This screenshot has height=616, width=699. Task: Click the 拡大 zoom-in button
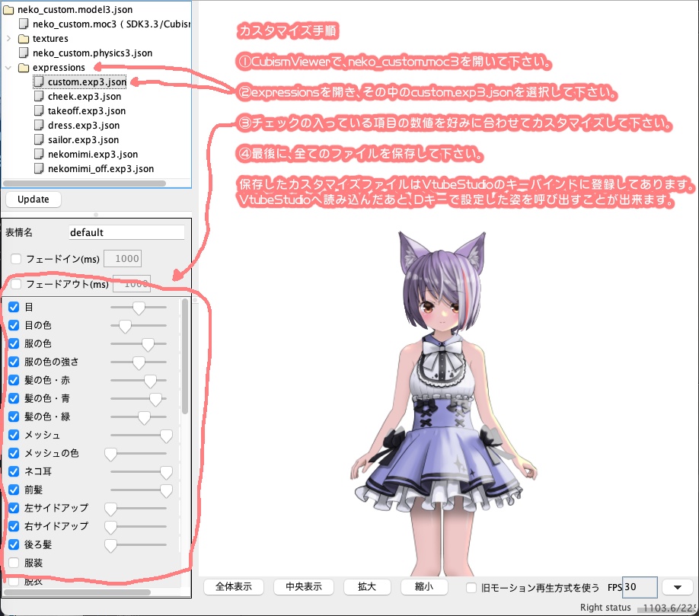[x=367, y=587]
